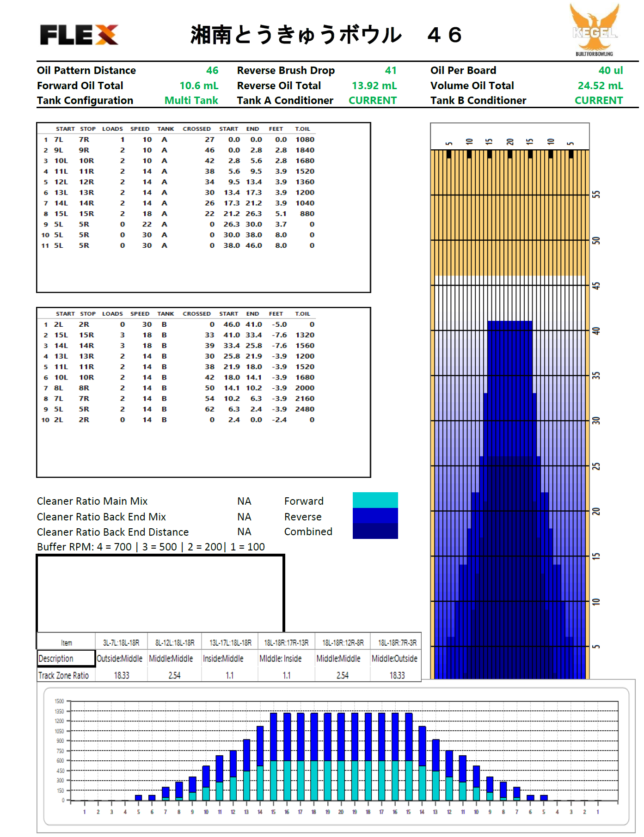Select the 18L-18R:7R-3R column header

(x=397, y=643)
